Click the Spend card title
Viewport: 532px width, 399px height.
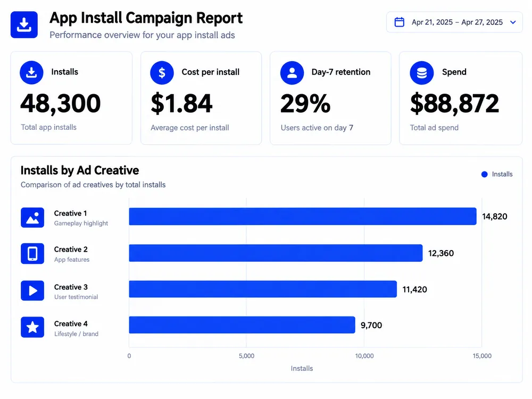click(x=454, y=72)
